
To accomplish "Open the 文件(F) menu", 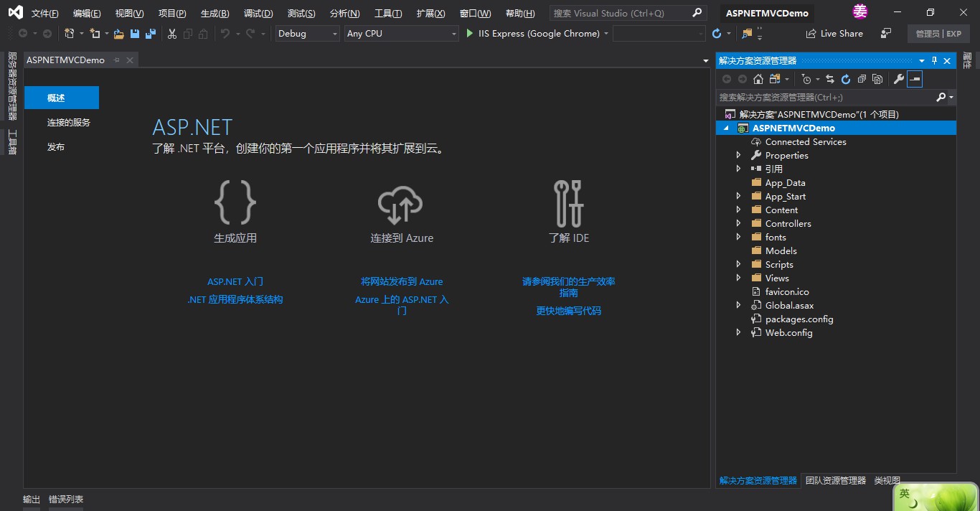I will coord(45,14).
